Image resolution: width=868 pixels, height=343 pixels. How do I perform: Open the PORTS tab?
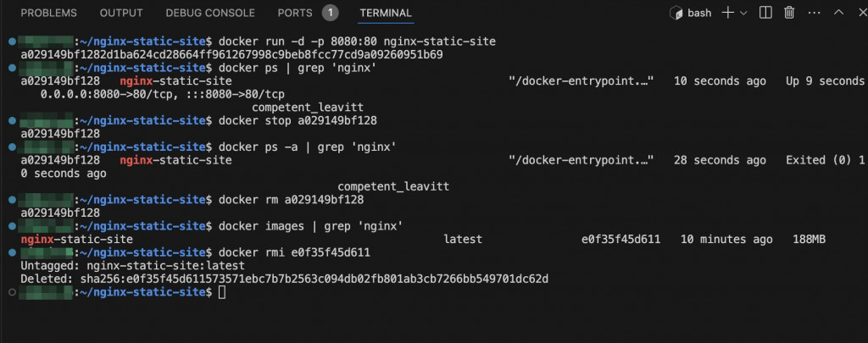pyautogui.click(x=295, y=13)
